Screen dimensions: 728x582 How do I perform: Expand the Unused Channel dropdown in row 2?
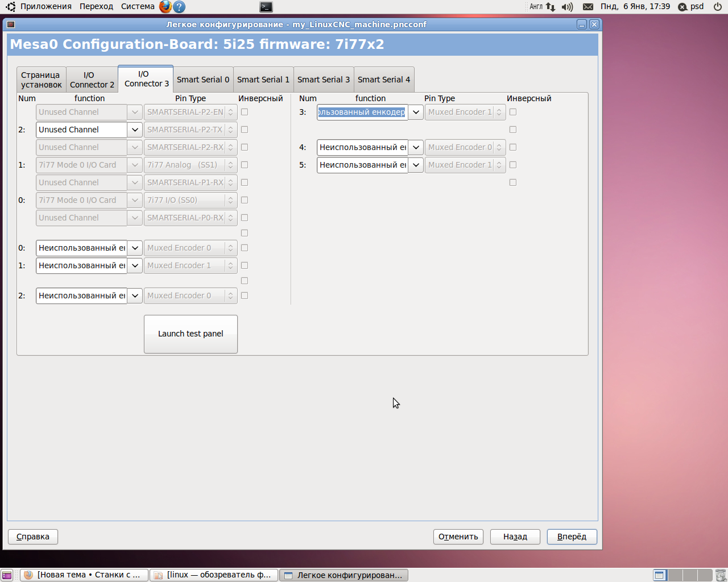coord(135,130)
